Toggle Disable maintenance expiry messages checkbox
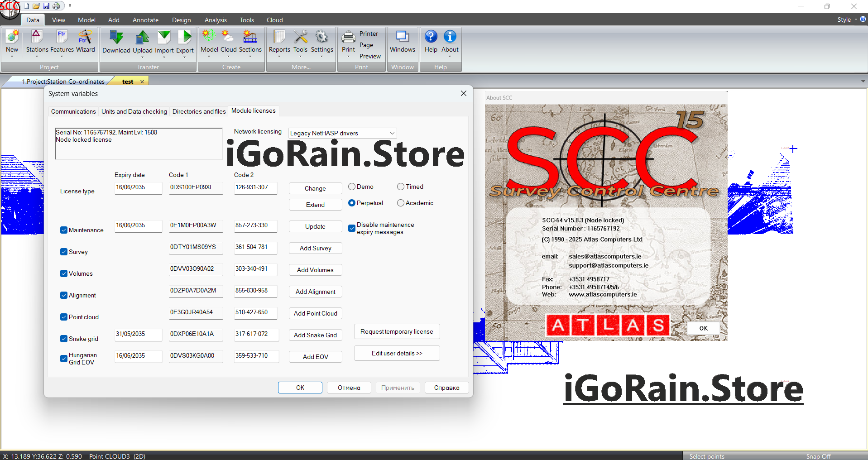Viewport: 868px width, 460px height. [352, 228]
